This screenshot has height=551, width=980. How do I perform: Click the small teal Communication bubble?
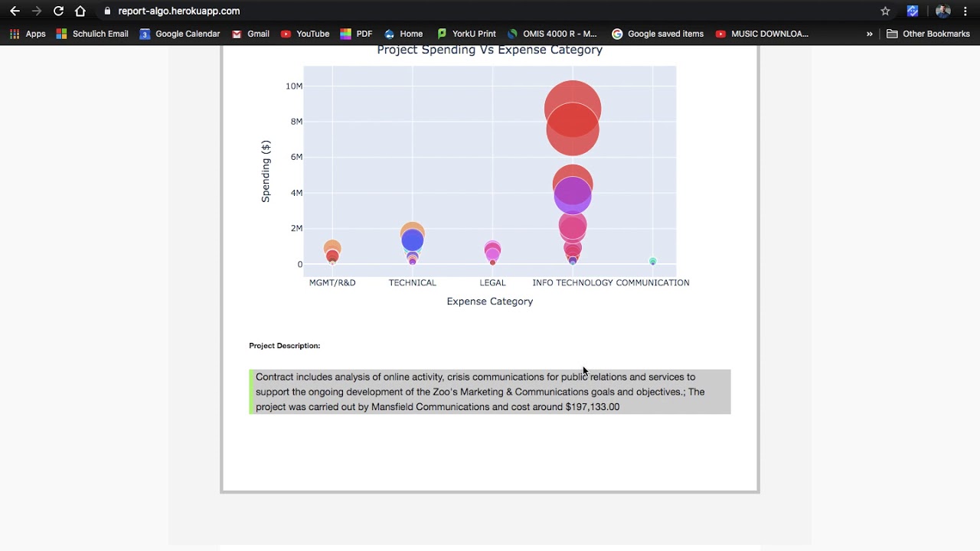[653, 262]
